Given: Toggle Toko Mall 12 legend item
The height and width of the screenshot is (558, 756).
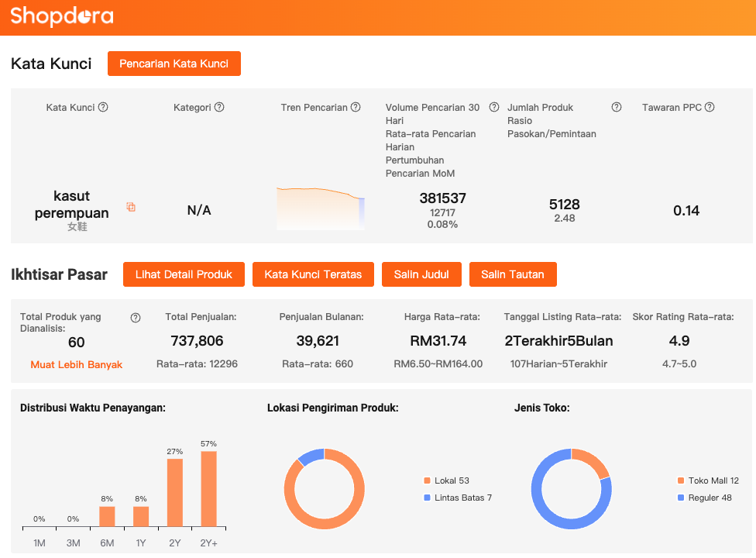Looking at the screenshot, I should [708, 480].
